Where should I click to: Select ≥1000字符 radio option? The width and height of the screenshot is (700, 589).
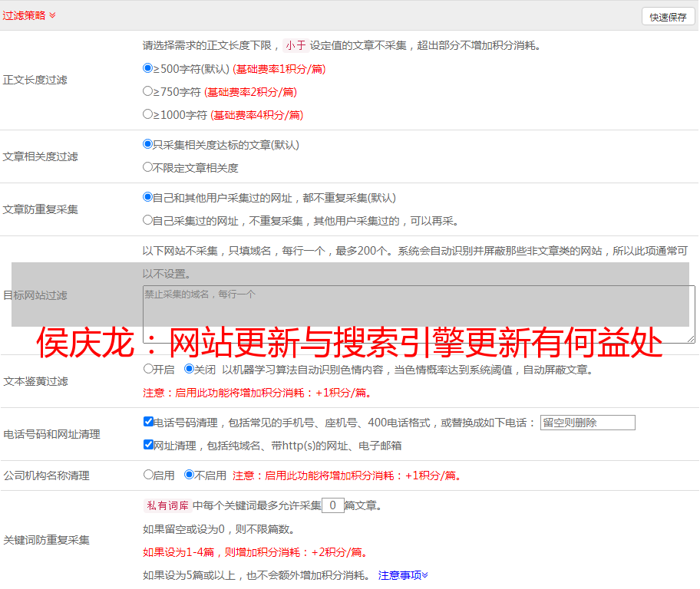coord(147,114)
